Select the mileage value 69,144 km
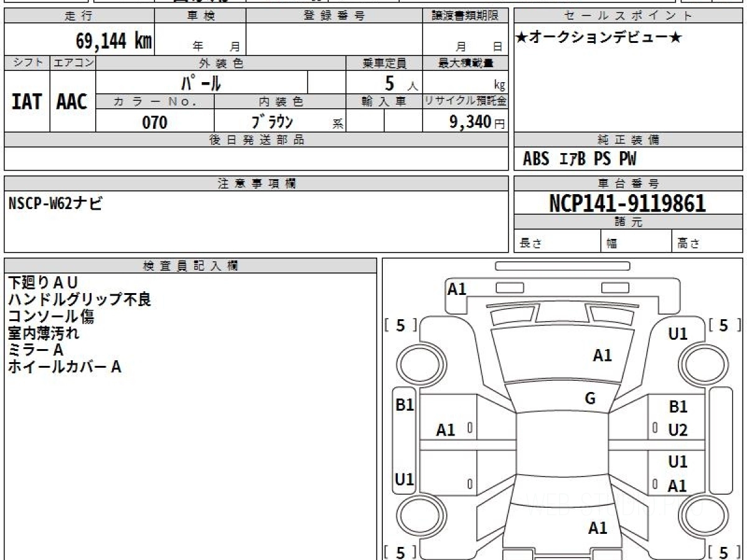Viewport: 747px width, 560px height. pyautogui.click(x=113, y=42)
